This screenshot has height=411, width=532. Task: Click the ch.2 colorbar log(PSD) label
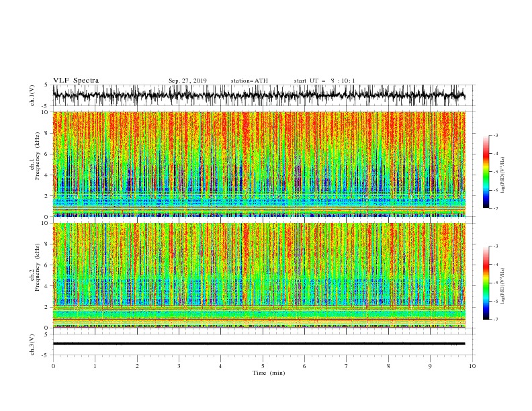(502, 286)
